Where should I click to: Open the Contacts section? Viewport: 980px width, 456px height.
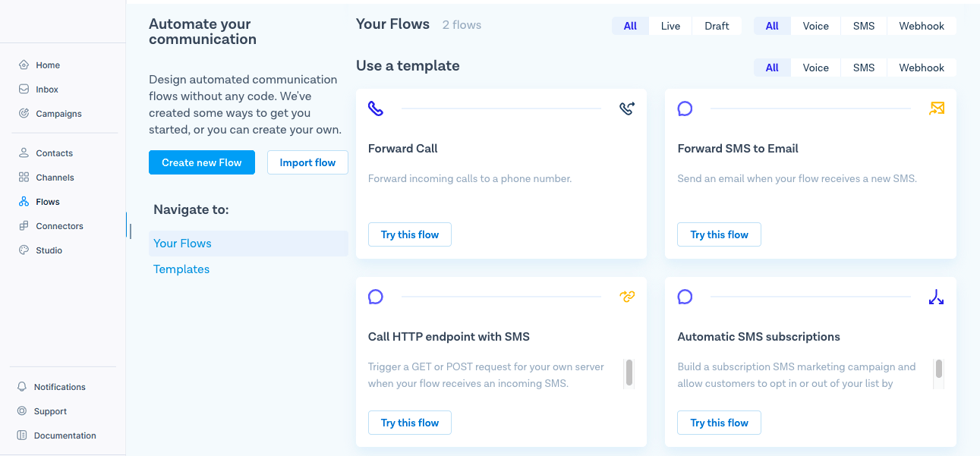pos(52,153)
